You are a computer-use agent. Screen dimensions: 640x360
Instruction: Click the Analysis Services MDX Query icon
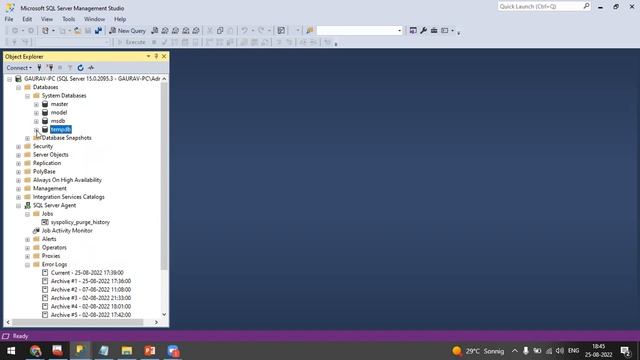(x=165, y=31)
